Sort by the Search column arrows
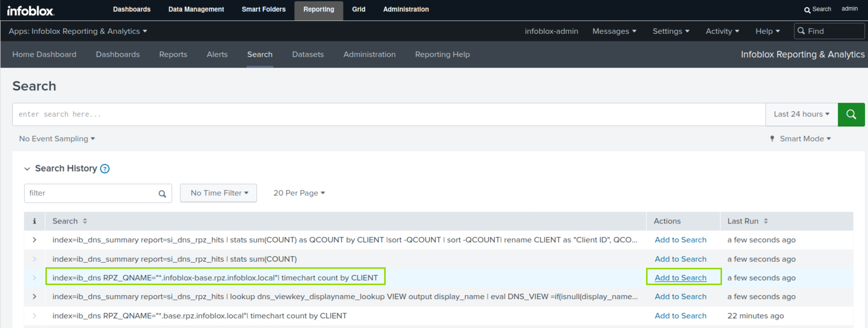Image resolution: width=868 pixels, height=328 pixels. [x=85, y=221]
